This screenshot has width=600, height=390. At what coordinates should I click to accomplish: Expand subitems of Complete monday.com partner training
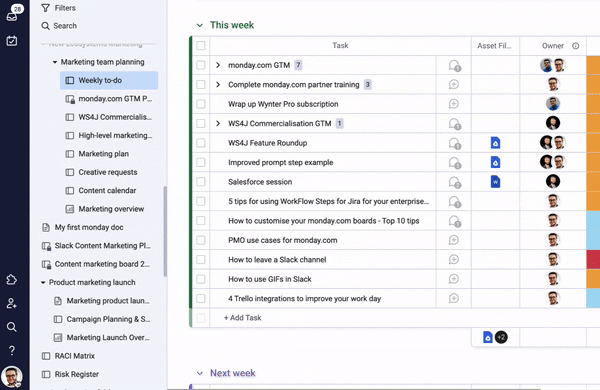click(x=218, y=85)
